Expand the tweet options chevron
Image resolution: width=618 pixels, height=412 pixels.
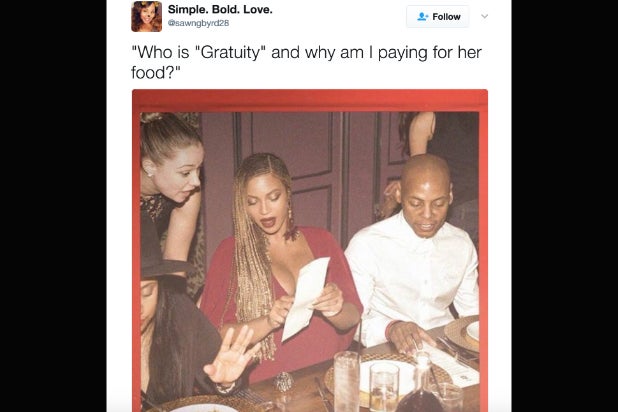tap(485, 16)
